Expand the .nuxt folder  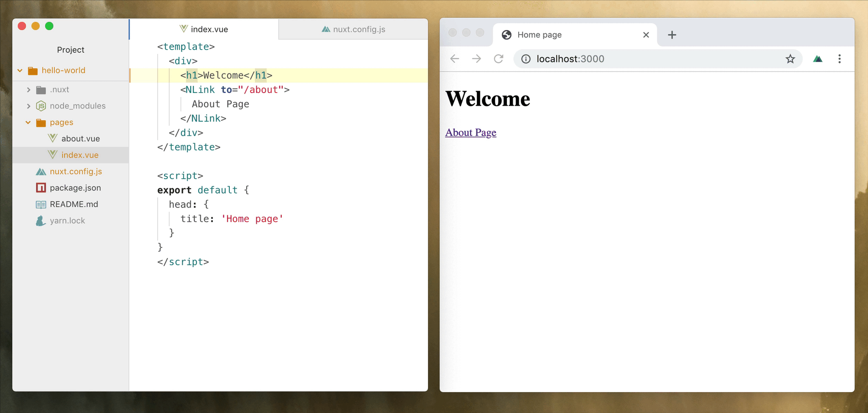29,90
